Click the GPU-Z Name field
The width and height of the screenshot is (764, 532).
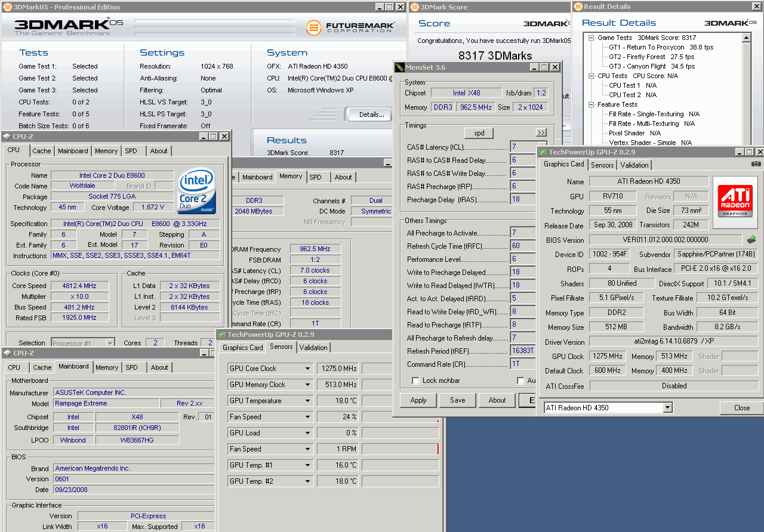click(648, 181)
